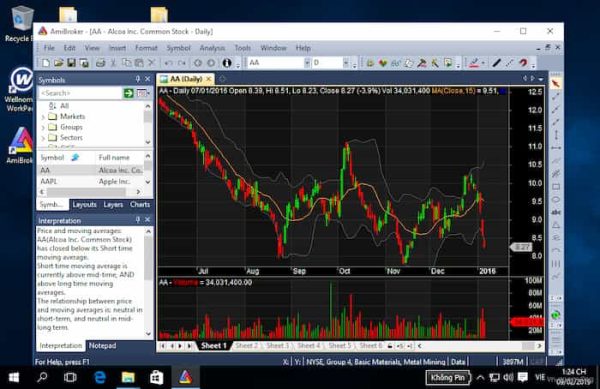Image resolution: width=600 pixels, height=389 pixels.
Task: Toggle pin on Symbols panel
Action: tap(138, 79)
